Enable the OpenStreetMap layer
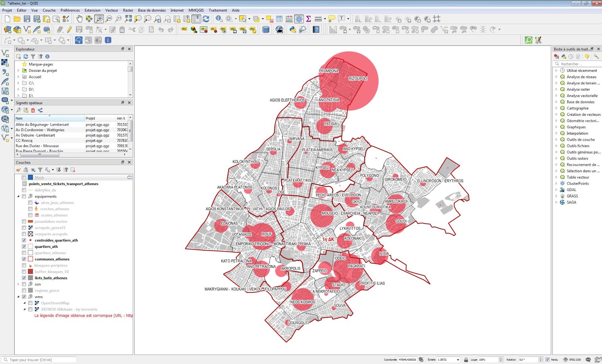Image resolution: width=602 pixels, height=364 pixels. click(30, 303)
